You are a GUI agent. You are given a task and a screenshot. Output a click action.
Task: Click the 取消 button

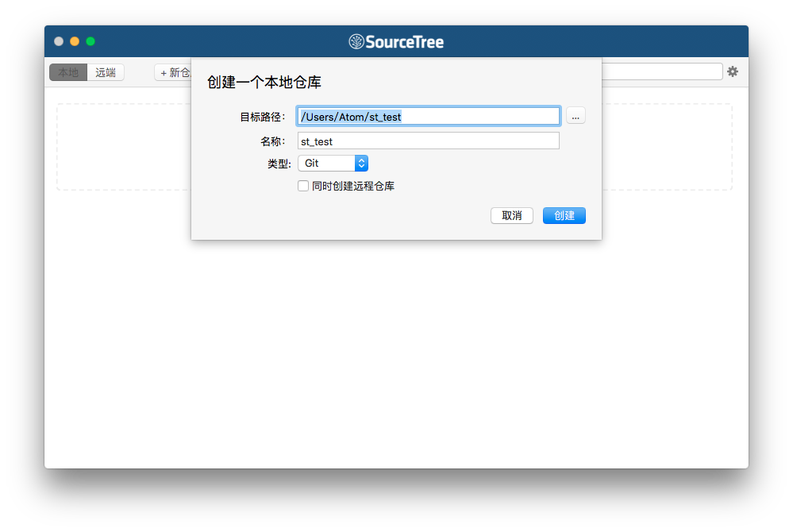(x=512, y=215)
